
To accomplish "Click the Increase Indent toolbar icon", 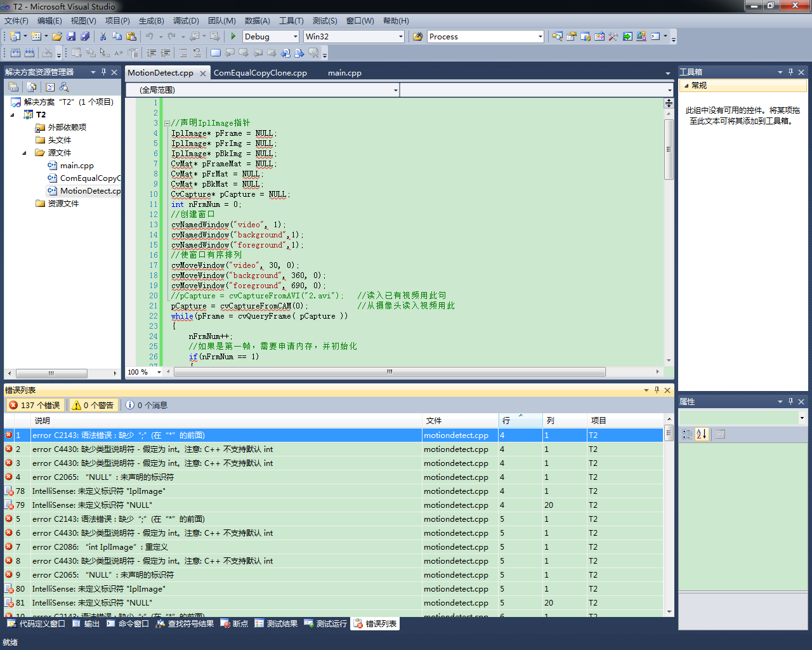I will click(165, 53).
